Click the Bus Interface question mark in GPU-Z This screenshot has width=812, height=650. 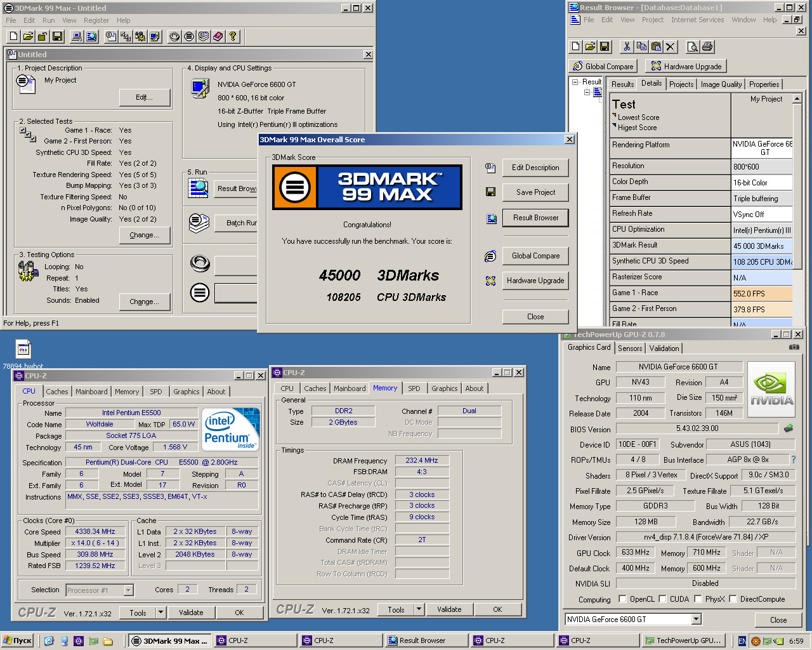tap(793, 460)
